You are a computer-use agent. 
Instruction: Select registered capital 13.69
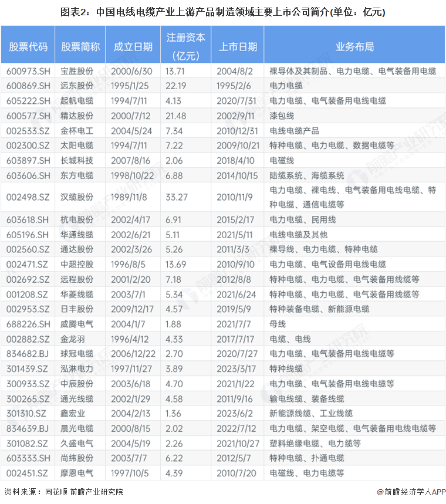(176, 265)
